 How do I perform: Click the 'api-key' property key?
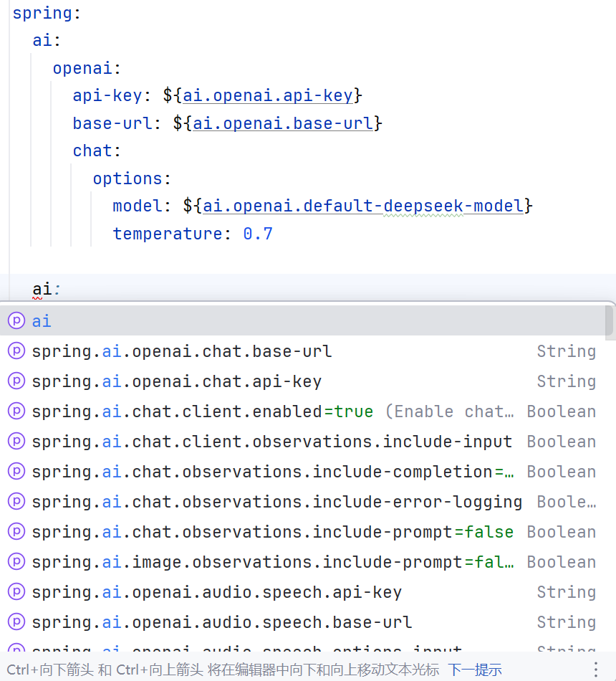point(107,95)
